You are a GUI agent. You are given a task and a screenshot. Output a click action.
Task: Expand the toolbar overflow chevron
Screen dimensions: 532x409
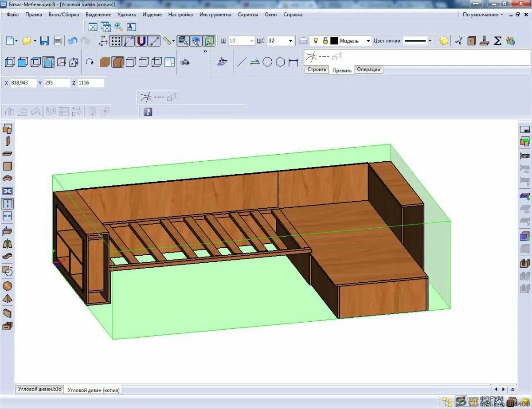205,51
